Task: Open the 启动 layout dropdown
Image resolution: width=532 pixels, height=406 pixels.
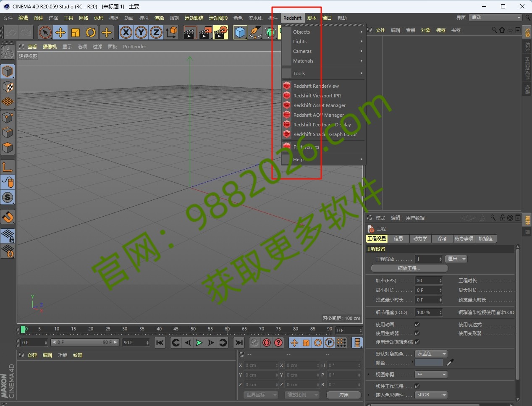Action: coord(495,18)
